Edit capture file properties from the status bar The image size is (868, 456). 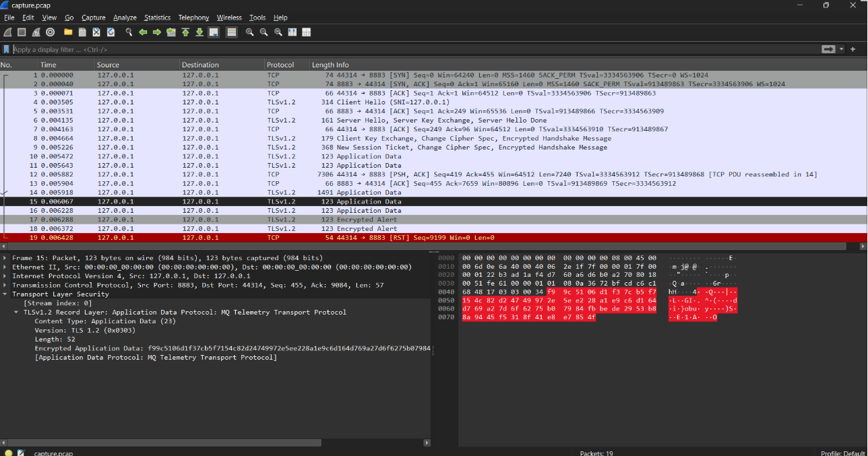point(21,453)
